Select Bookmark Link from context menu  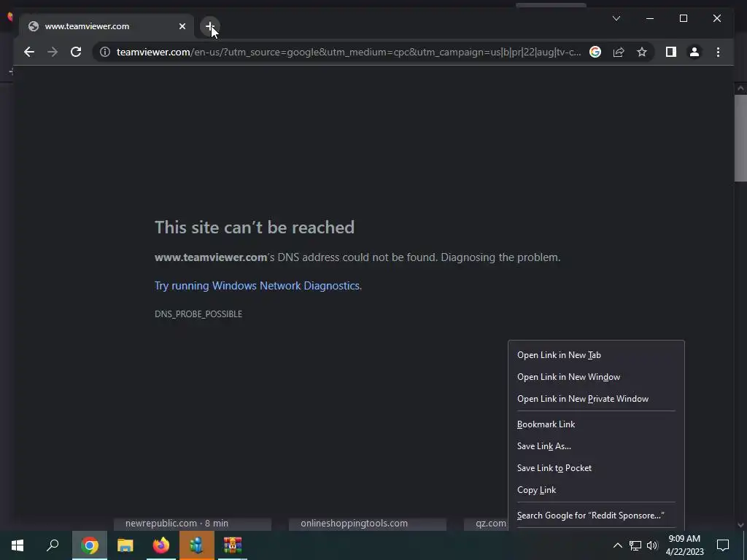click(596, 424)
